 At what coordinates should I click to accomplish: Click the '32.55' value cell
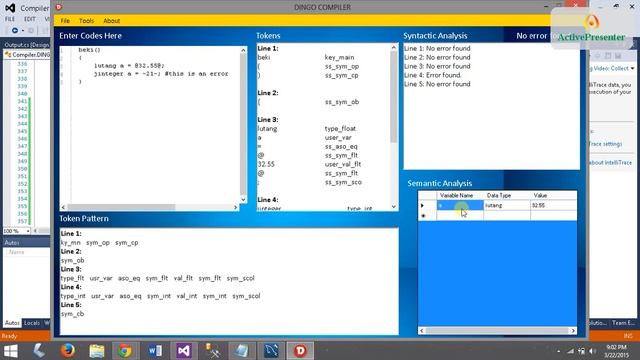tap(553, 205)
